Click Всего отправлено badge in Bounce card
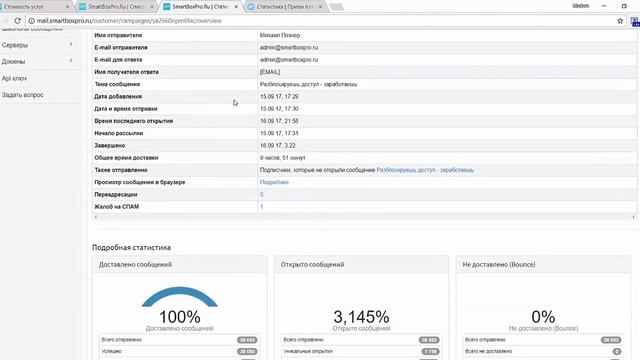 [611, 340]
